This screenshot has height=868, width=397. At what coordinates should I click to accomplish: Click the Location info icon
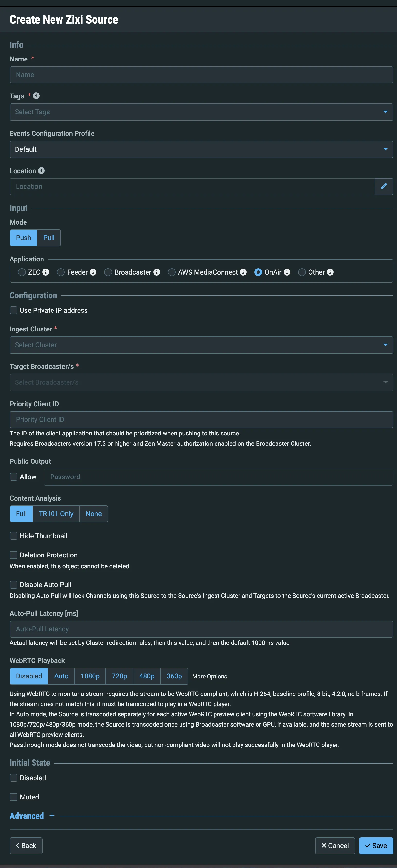(41, 171)
